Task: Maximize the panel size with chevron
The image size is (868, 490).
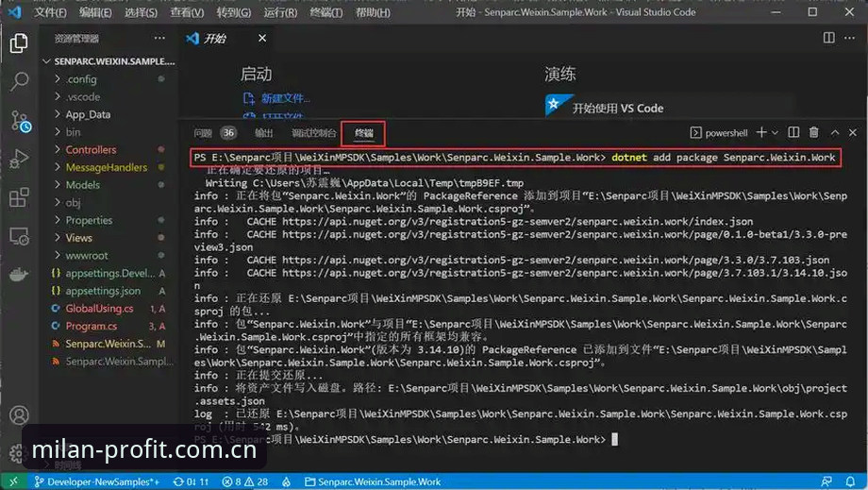Action: coord(835,132)
